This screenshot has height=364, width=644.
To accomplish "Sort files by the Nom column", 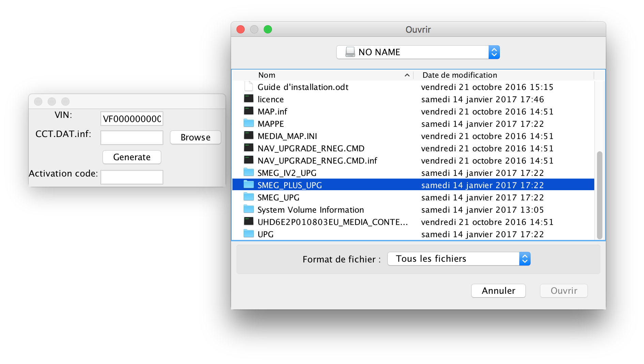I will (266, 75).
